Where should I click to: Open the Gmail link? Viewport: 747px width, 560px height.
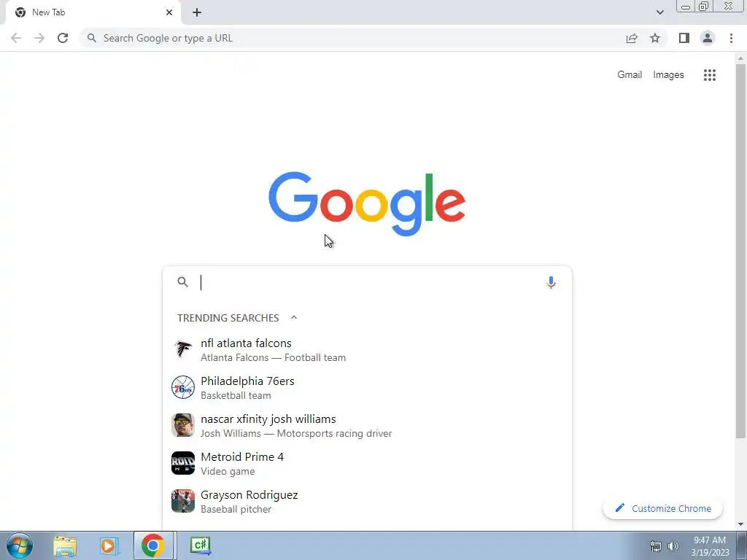coord(630,75)
